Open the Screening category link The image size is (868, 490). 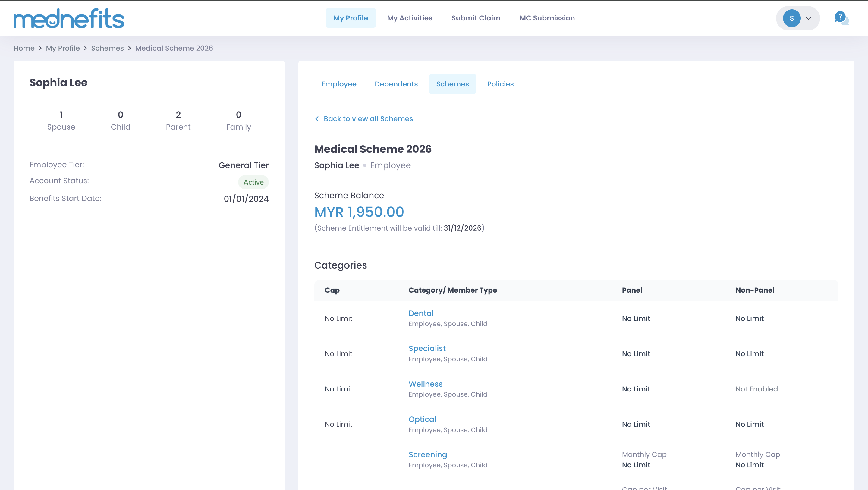(x=428, y=455)
